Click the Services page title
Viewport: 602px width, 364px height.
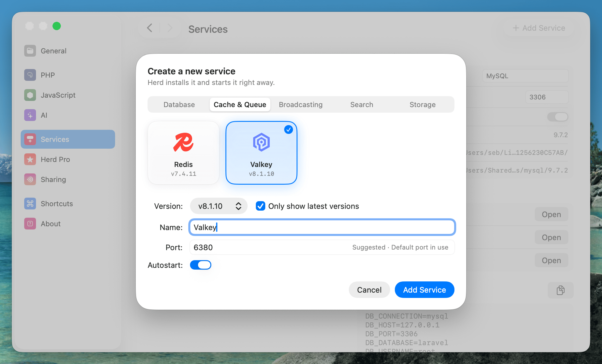click(x=208, y=29)
